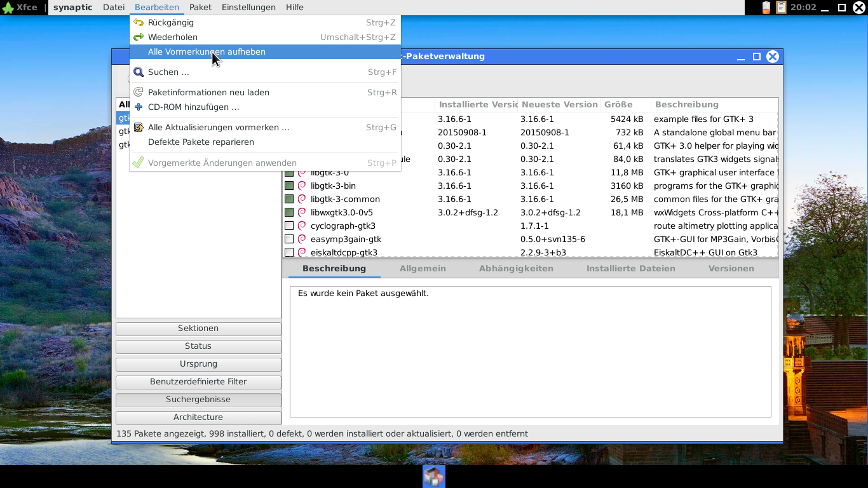The width and height of the screenshot is (868, 488).
Task: Click the Synaptic icon in bottom panel
Action: 434,476
